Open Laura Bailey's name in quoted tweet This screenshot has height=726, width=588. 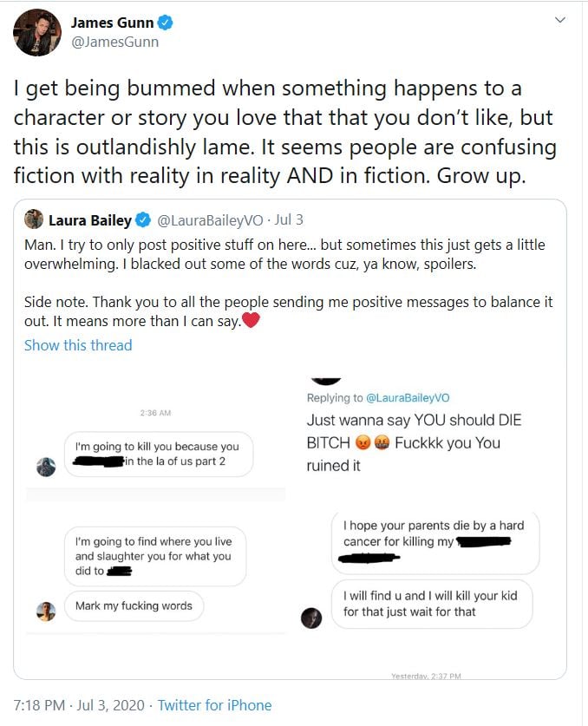tap(89, 221)
